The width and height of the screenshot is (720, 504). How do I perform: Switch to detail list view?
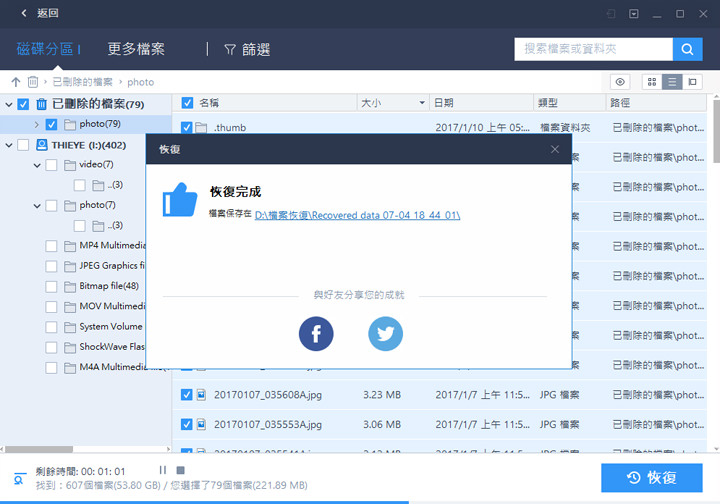pyautogui.click(x=672, y=82)
